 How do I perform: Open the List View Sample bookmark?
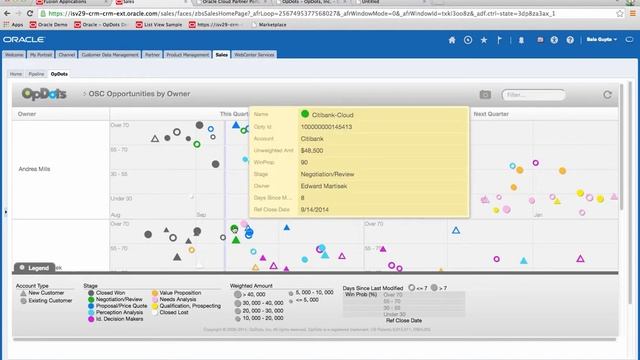pyautogui.click(x=159, y=25)
